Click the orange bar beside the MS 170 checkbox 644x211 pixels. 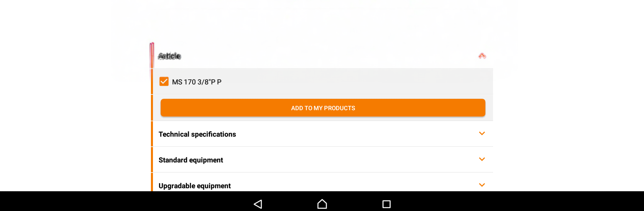click(x=152, y=82)
